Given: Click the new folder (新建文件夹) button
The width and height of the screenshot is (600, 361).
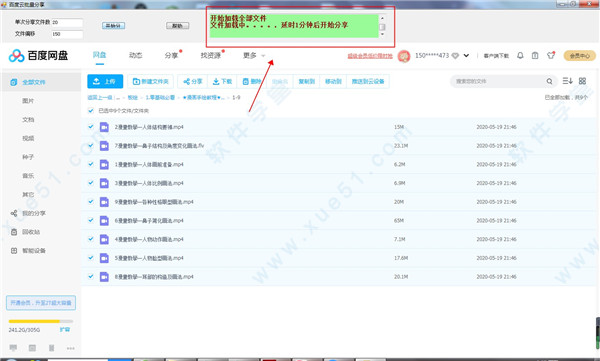Looking at the screenshot, I should point(150,81).
